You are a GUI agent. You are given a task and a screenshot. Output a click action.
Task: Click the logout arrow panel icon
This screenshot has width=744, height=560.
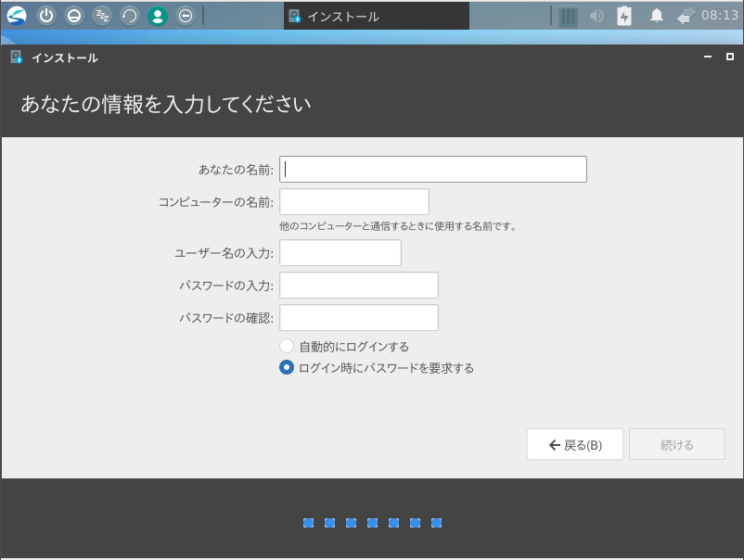click(186, 16)
